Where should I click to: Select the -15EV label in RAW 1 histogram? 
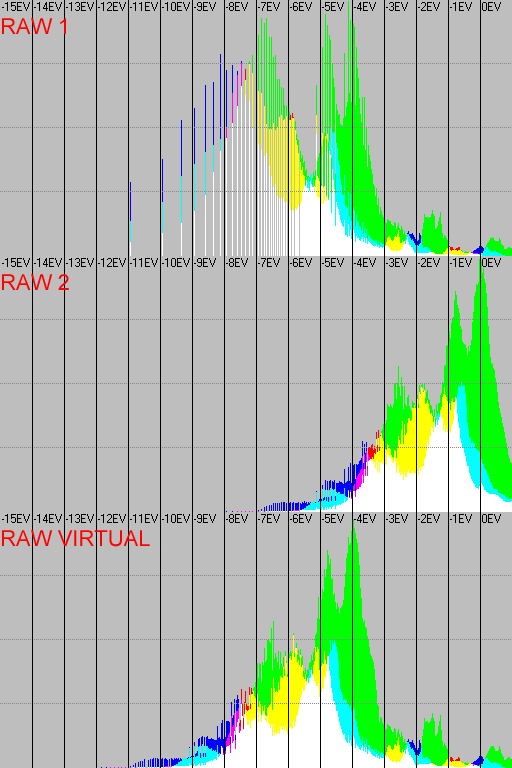(16, 7)
